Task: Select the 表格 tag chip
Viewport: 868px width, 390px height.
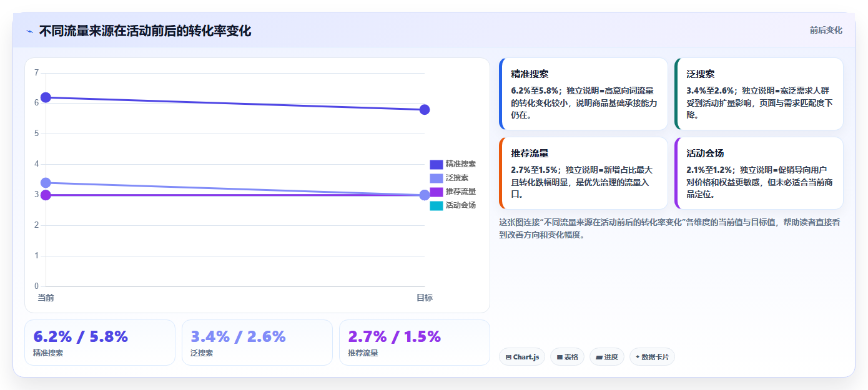Action: click(567, 357)
